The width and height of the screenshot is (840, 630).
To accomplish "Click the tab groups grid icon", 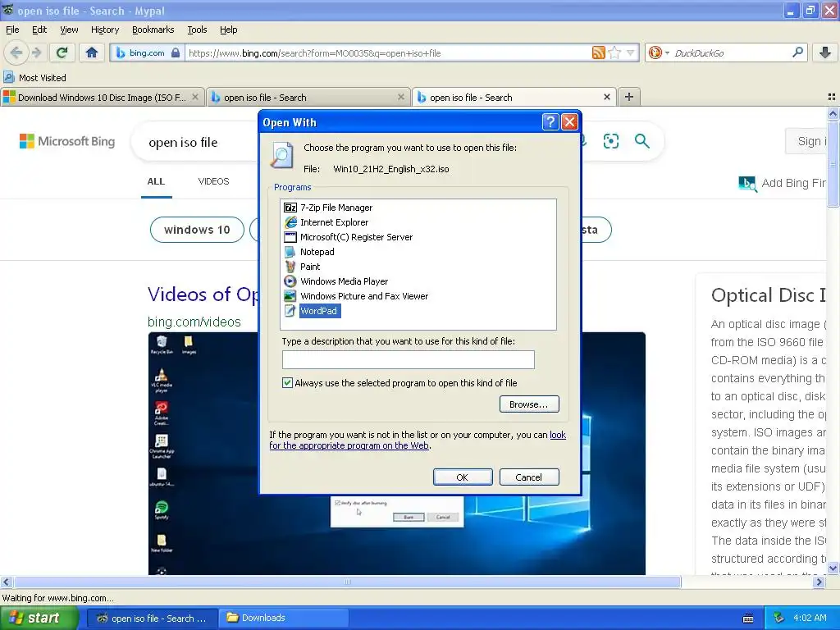I will [832, 97].
